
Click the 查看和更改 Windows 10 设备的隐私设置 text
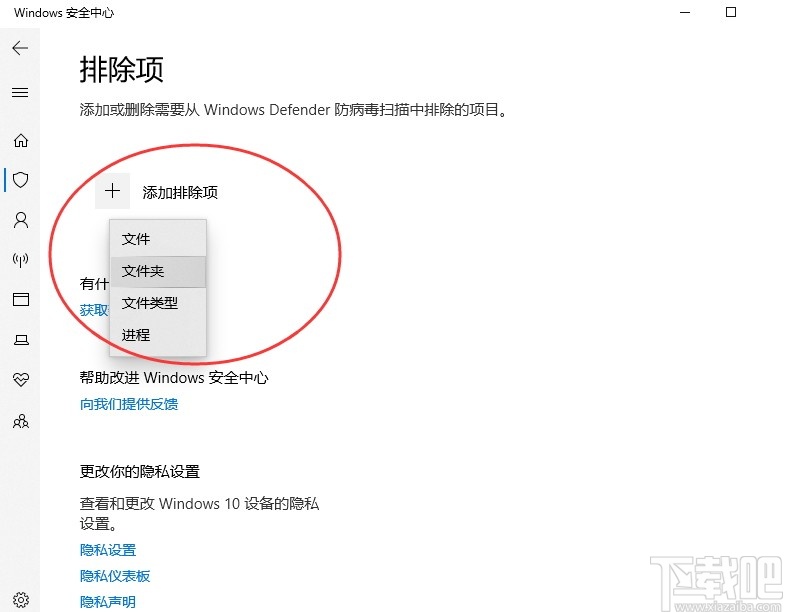pos(199,513)
